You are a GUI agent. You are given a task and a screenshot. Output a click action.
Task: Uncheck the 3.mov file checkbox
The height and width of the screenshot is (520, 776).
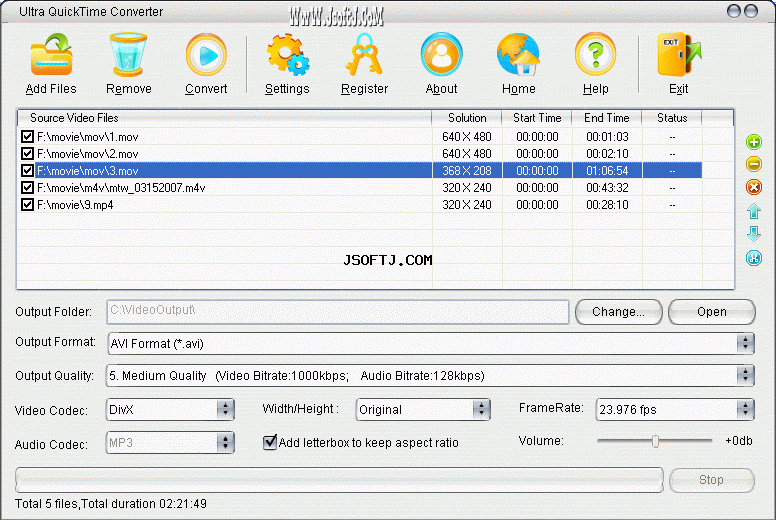coord(27,171)
